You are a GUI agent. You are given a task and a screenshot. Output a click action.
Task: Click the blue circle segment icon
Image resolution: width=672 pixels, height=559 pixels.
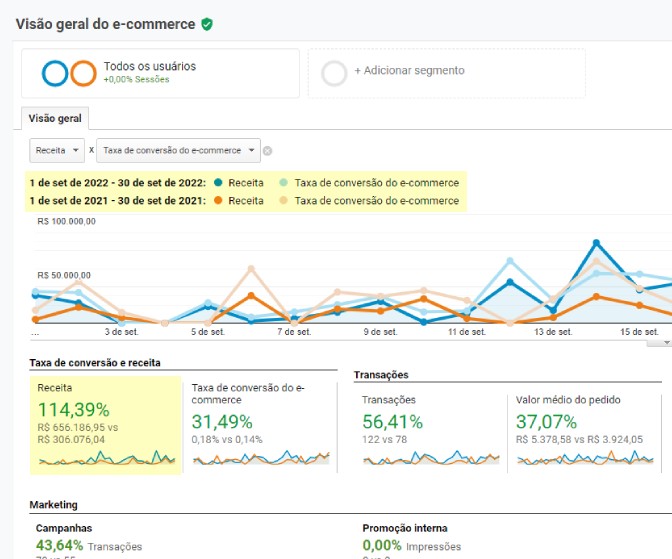(x=56, y=73)
